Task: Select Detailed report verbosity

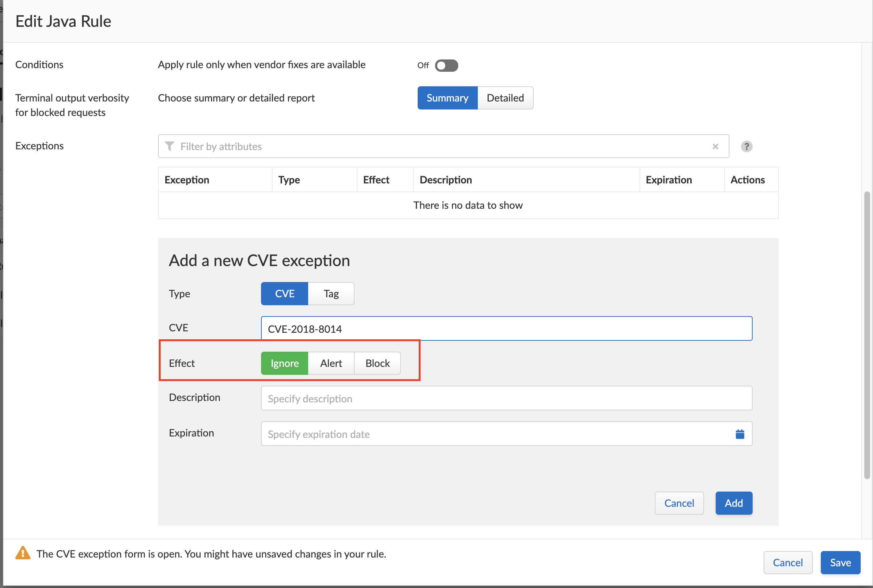Action: point(505,98)
